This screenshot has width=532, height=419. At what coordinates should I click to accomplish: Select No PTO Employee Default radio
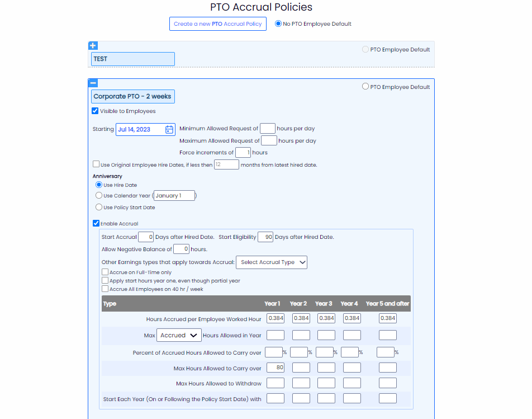(x=278, y=23)
